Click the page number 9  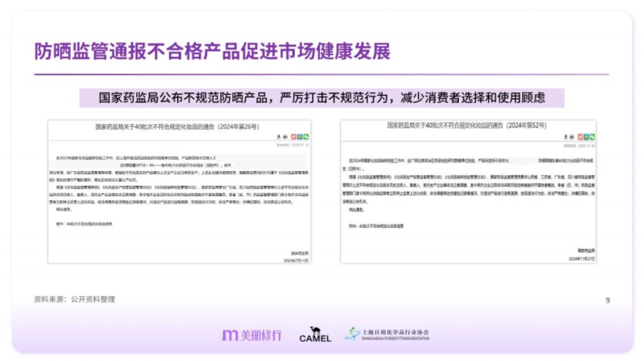pos(607,300)
